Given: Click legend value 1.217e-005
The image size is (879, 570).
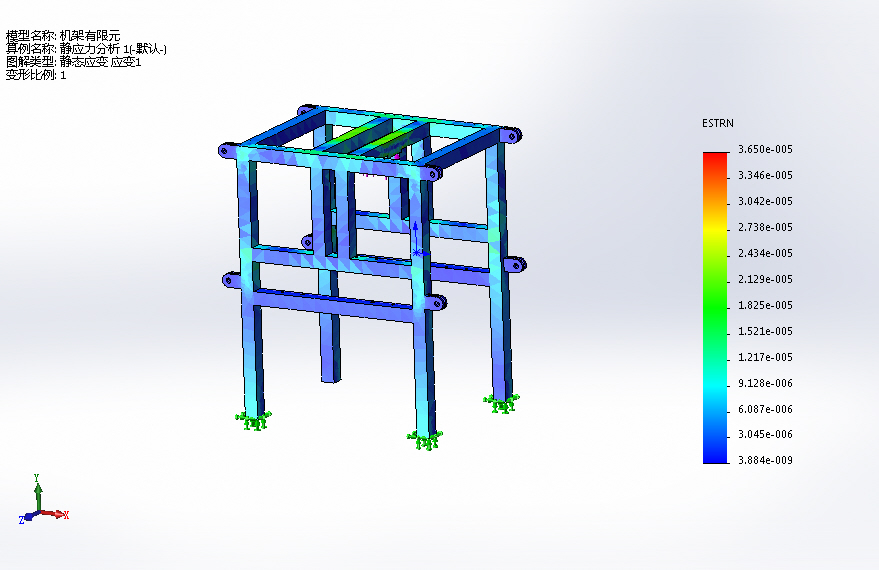Looking at the screenshot, I should pyautogui.click(x=765, y=357).
